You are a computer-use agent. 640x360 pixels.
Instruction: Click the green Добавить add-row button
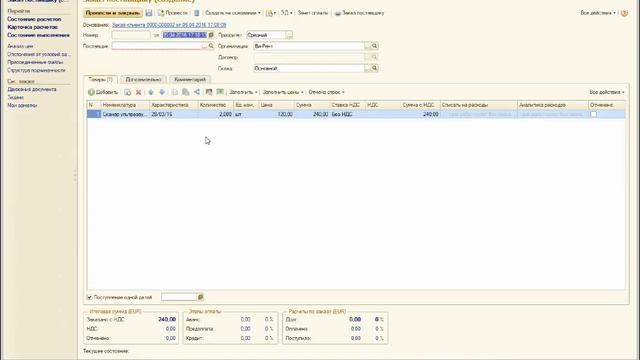[103, 92]
